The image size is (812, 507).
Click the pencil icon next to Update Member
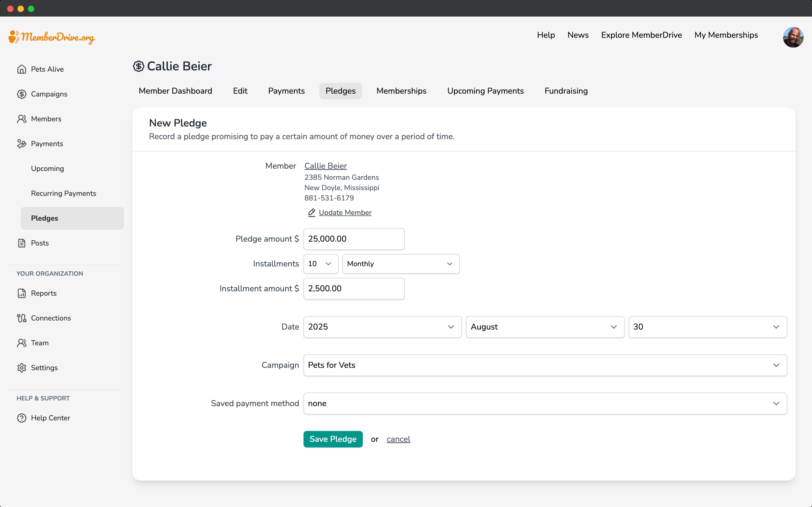click(312, 213)
